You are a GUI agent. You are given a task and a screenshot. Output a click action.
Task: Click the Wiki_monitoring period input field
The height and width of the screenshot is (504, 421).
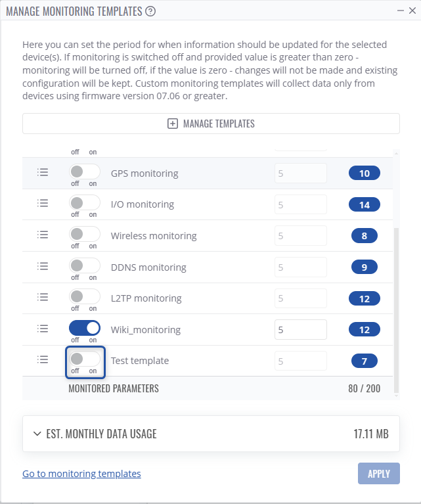point(300,329)
